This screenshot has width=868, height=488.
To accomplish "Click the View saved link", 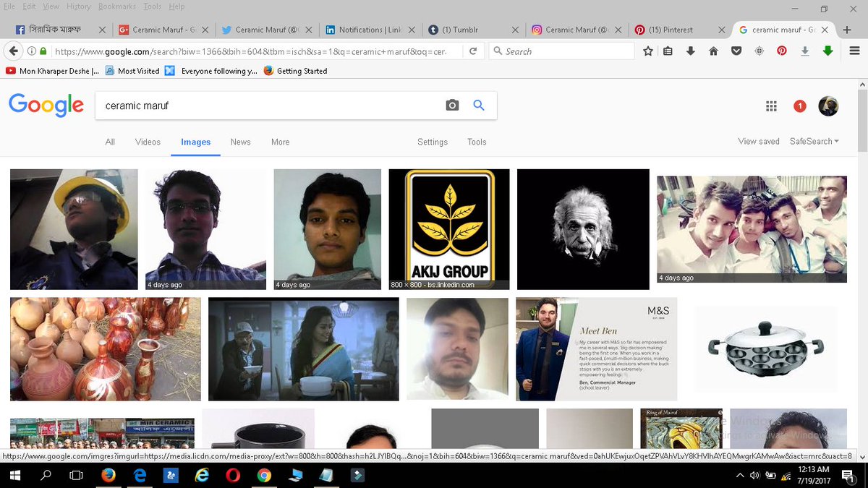I will point(758,141).
